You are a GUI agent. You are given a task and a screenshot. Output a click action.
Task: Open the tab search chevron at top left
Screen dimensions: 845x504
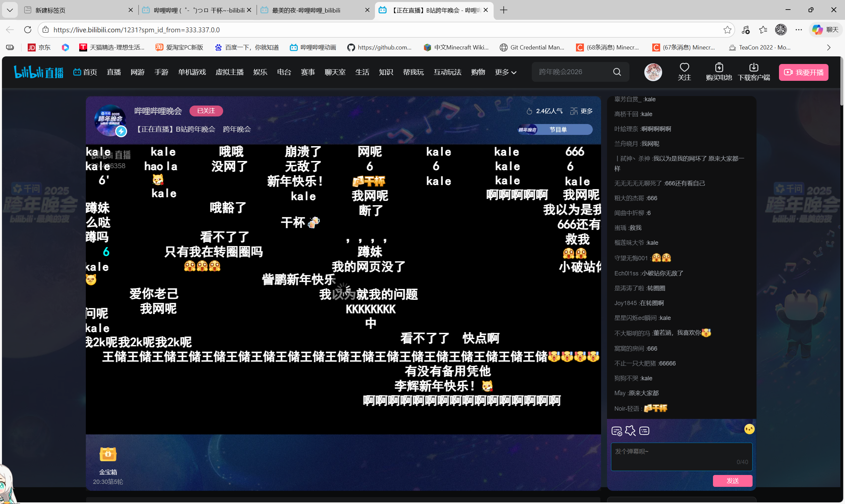(x=10, y=10)
